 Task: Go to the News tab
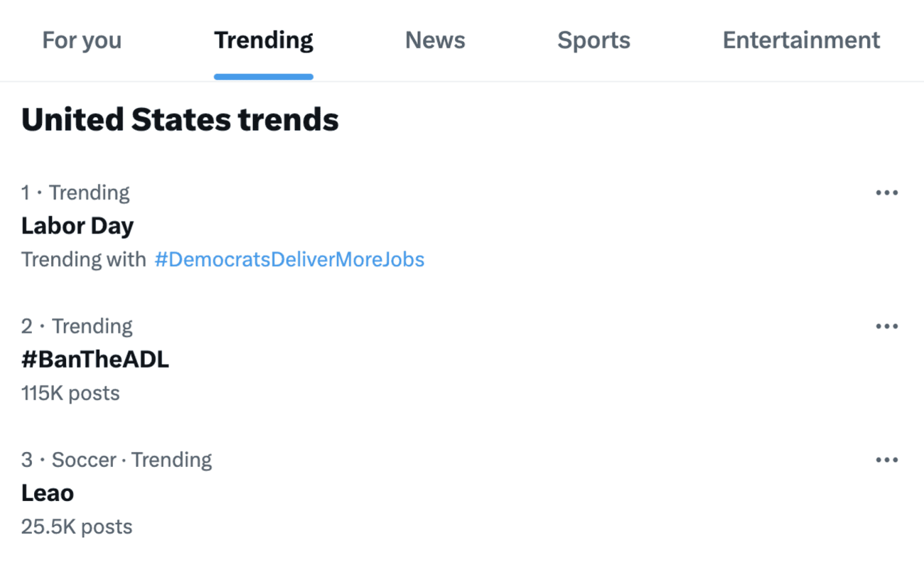pyautogui.click(x=435, y=40)
